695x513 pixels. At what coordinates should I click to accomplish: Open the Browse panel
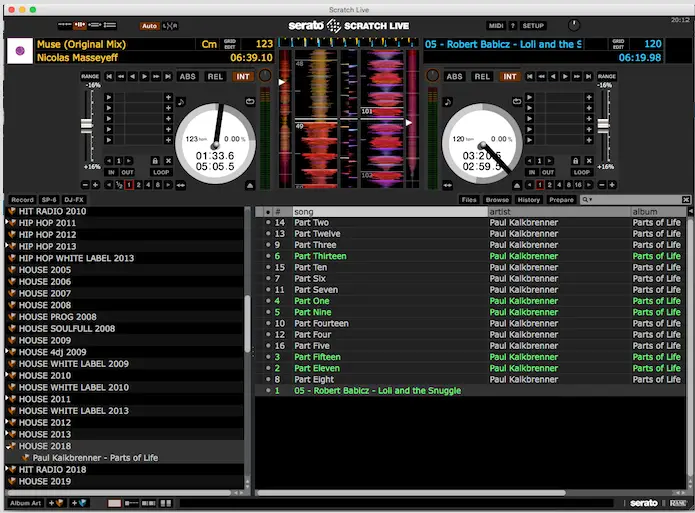click(x=497, y=200)
